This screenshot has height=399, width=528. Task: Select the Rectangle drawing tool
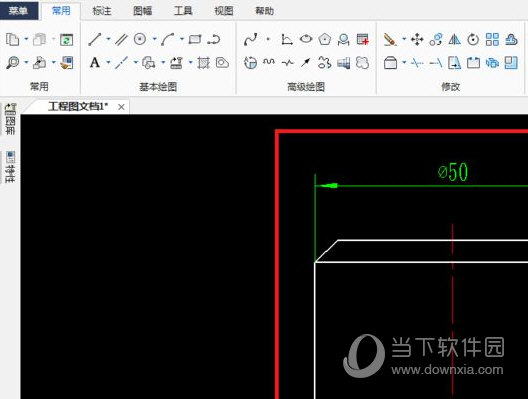(x=195, y=39)
